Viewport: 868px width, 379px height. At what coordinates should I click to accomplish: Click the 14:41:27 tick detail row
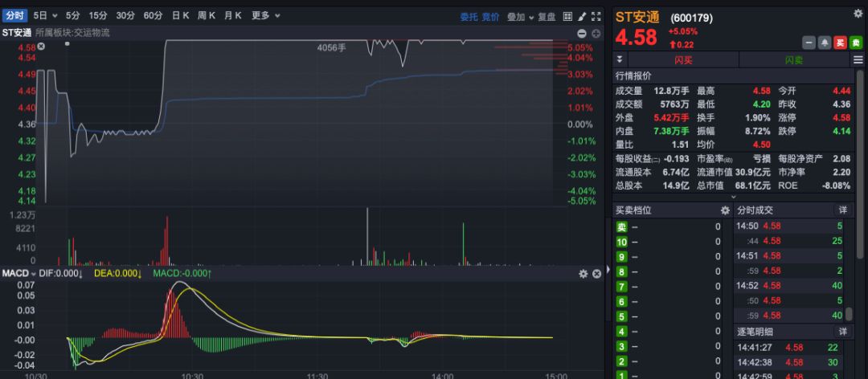(789, 348)
